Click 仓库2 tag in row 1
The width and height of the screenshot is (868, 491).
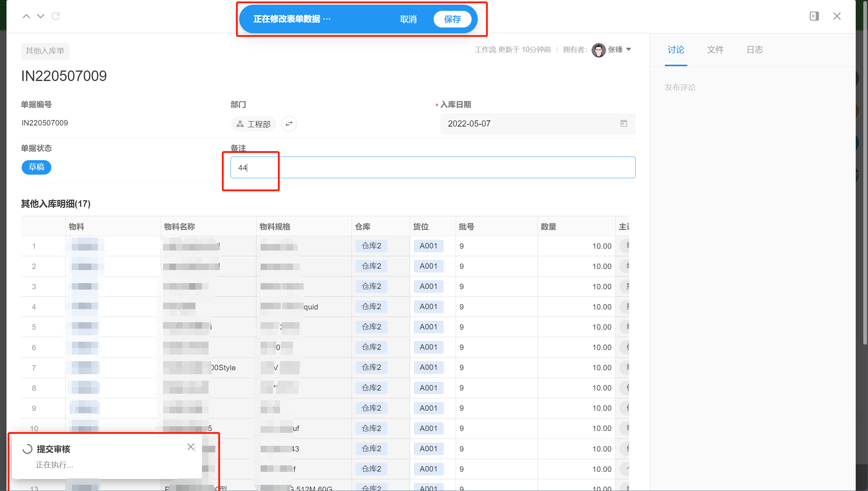tap(371, 246)
